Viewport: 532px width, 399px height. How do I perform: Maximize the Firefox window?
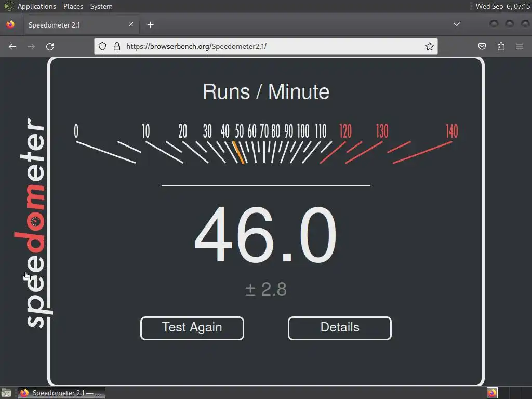point(509,24)
